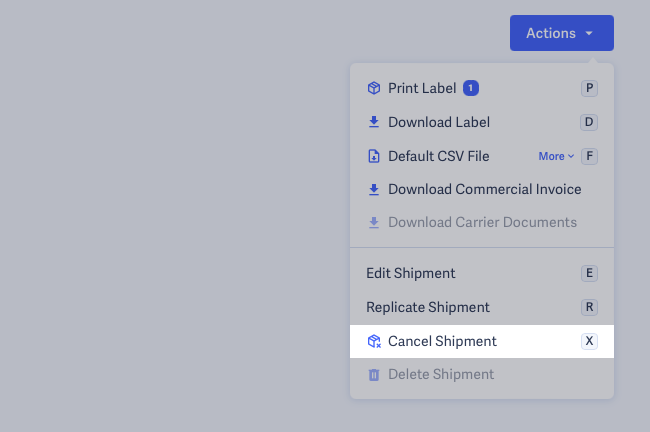Choose Edit Shipment from menu

(x=482, y=273)
